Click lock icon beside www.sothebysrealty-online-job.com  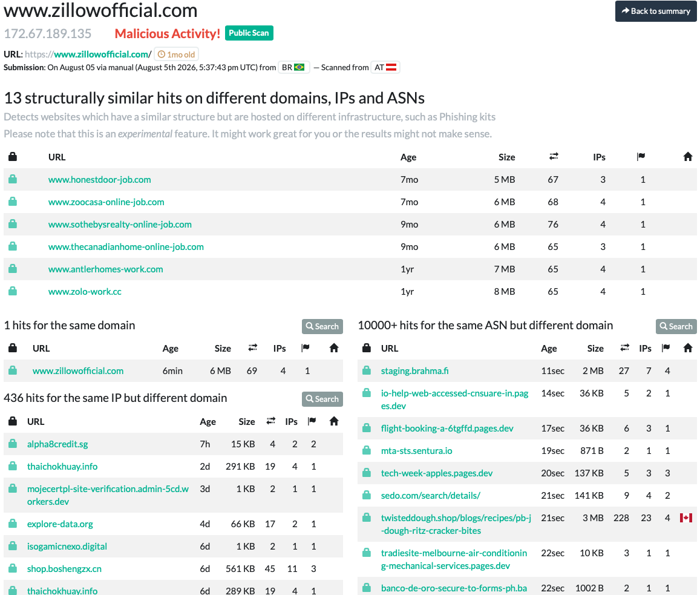coord(13,224)
